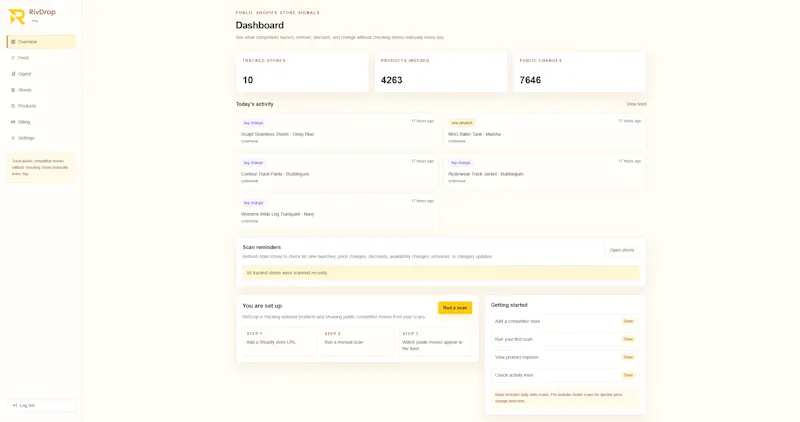Click '17 hours ago' timestamp on NRG Baller Tank

pyautogui.click(x=630, y=121)
